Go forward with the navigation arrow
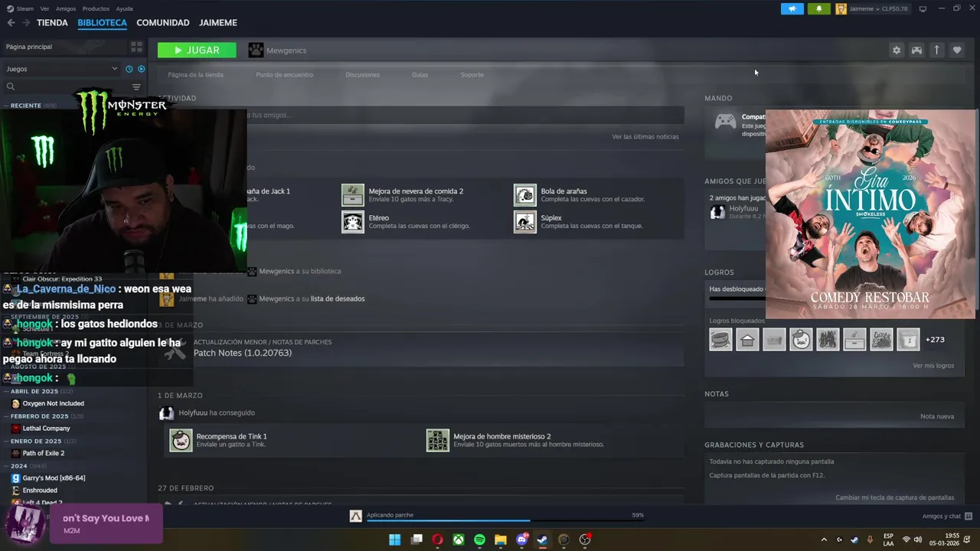The image size is (980, 551). pos(25,23)
